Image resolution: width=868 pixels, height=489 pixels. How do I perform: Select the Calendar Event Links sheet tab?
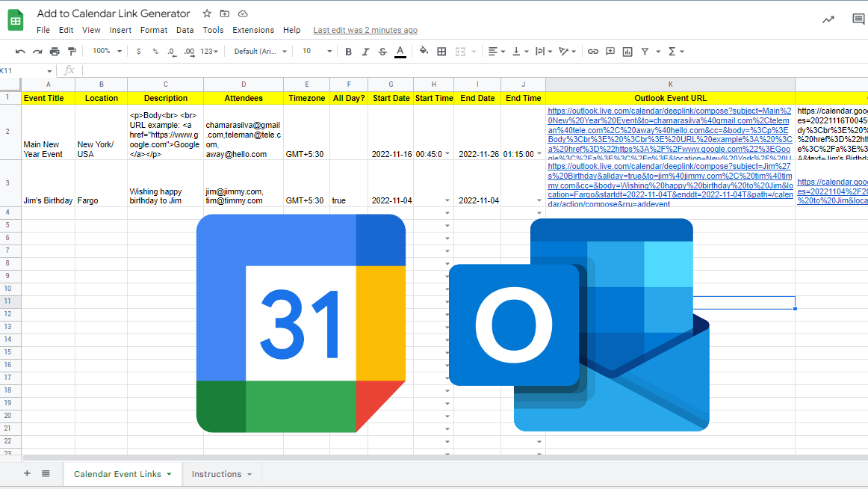(123, 474)
